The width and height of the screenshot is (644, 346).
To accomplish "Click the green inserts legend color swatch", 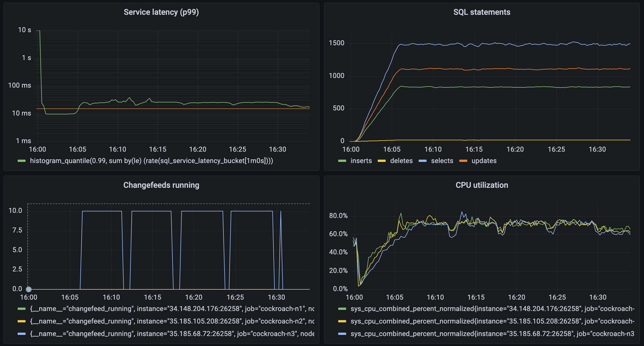I will [342, 161].
